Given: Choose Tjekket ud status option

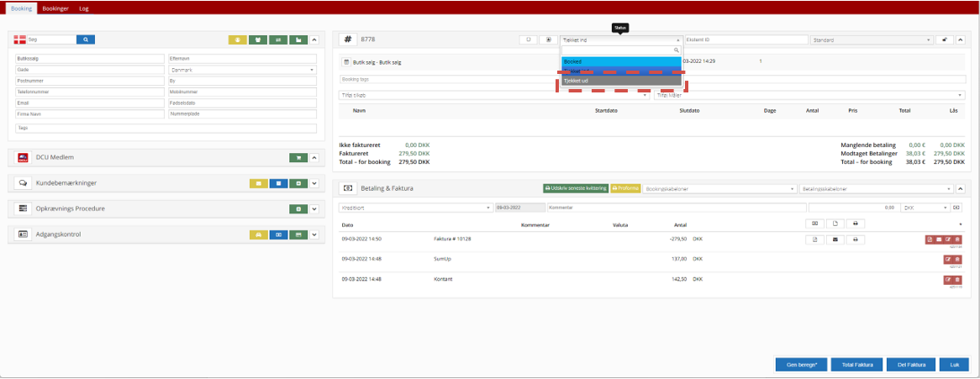Looking at the screenshot, I should coord(620,81).
